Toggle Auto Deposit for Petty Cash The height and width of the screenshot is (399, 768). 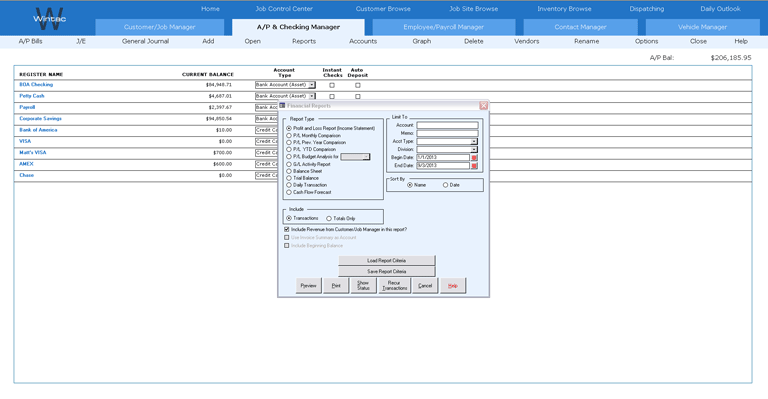click(358, 96)
